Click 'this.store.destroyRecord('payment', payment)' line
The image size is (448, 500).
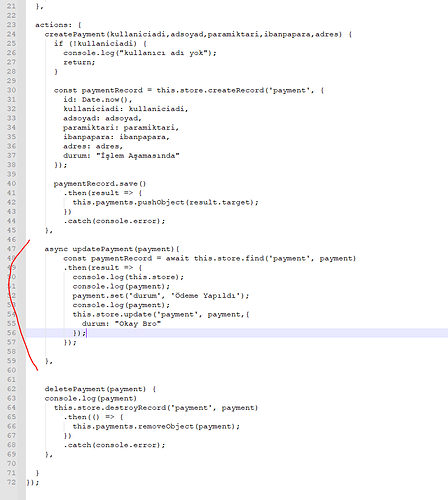coord(156,407)
